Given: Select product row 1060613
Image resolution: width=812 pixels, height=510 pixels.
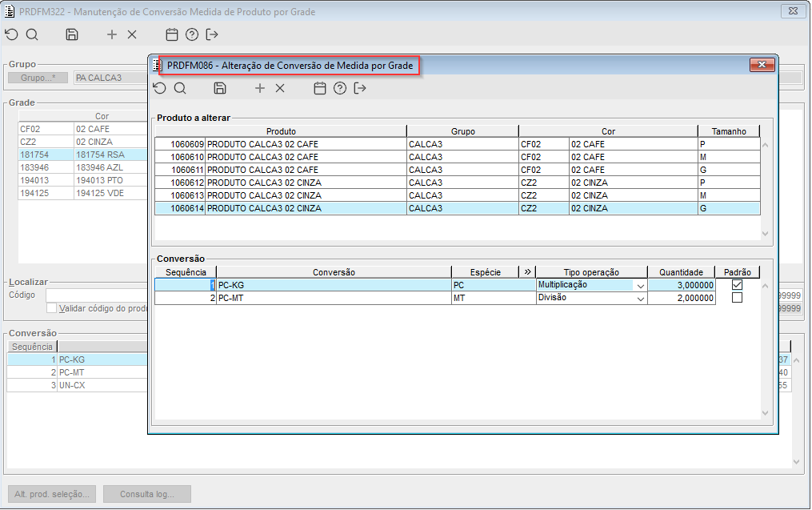Looking at the screenshot, I should [x=458, y=195].
